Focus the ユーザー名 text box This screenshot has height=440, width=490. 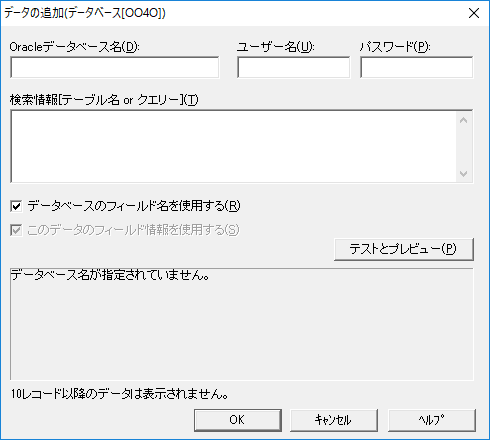(293, 67)
